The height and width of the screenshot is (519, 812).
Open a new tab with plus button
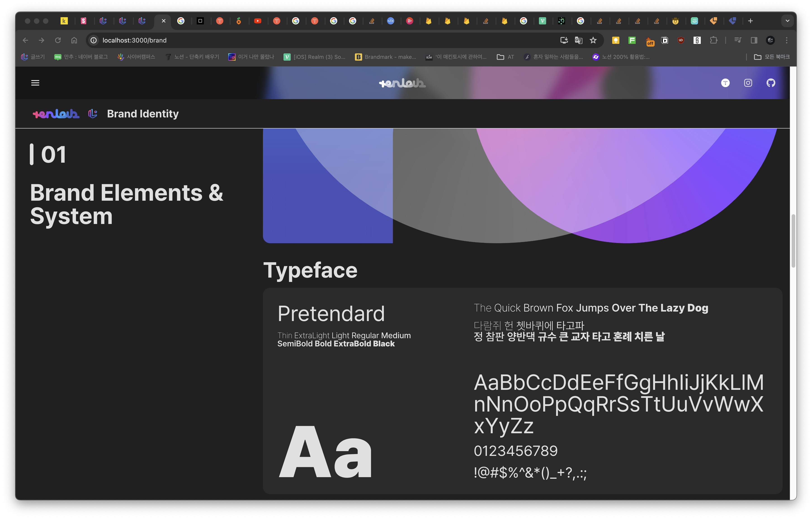750,21
